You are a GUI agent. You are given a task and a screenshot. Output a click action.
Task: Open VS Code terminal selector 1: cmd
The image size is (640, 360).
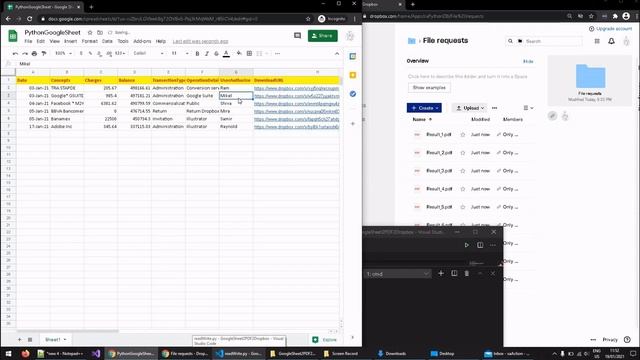point(398,274)
